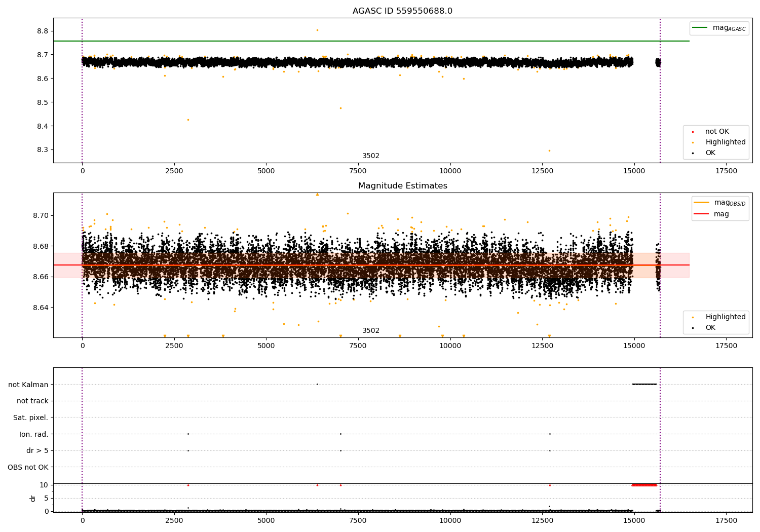Viewport: 760px width, 532px height.
Task: Click the red 'not OK' legend marker
Action: click(x=693, y=132)
